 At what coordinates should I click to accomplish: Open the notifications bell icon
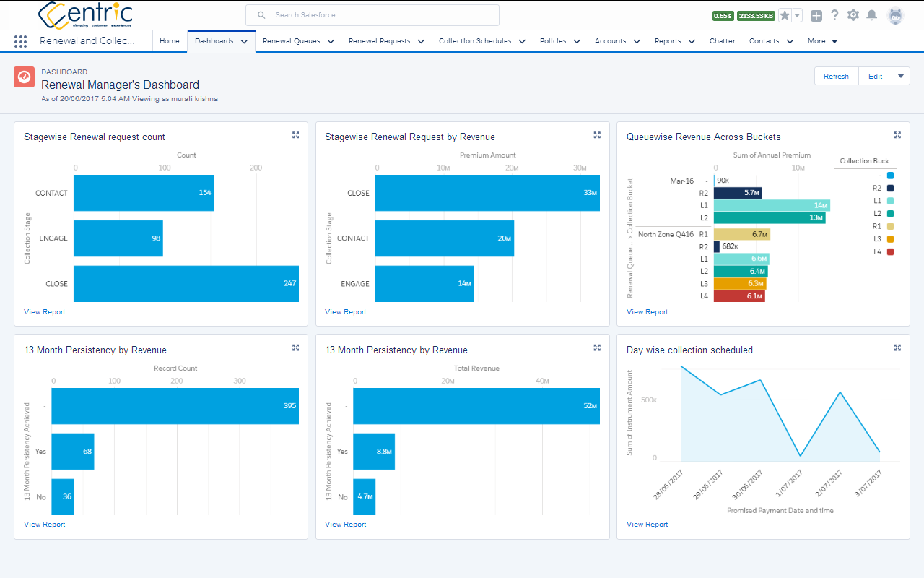872,15
